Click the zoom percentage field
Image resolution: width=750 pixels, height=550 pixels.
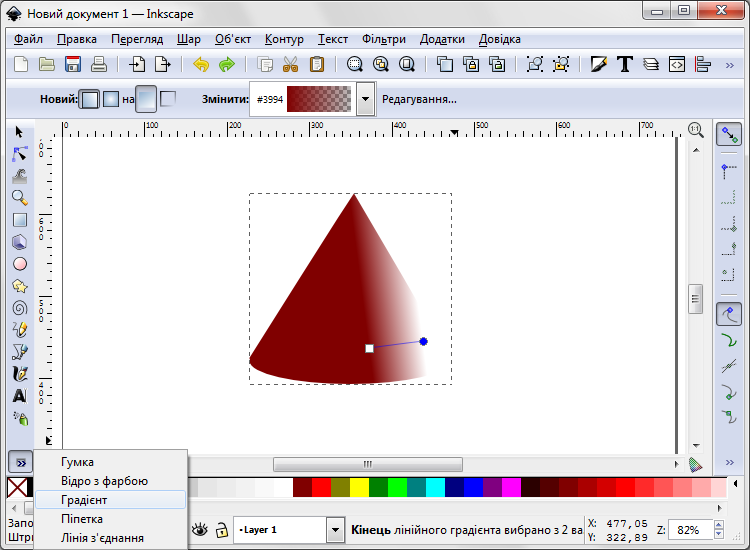[690, 530]
